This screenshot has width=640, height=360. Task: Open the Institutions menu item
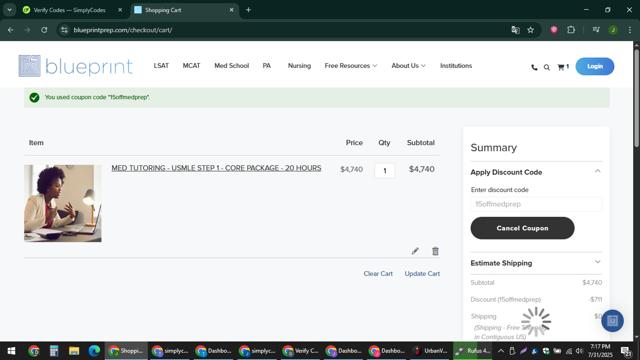click(456, 66)
